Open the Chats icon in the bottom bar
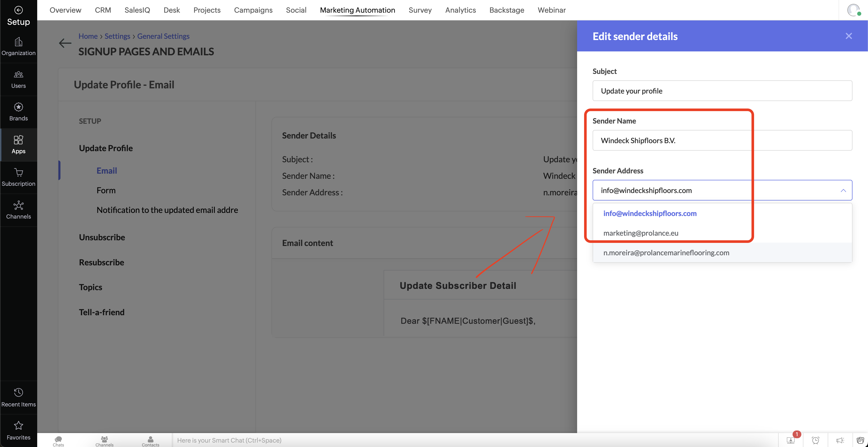 click(58, 440)
